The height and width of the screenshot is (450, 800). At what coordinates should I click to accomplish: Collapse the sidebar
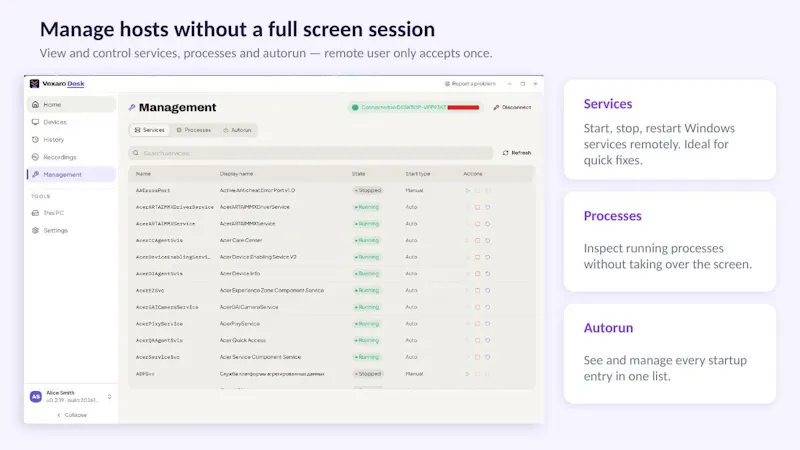[71, 415]
